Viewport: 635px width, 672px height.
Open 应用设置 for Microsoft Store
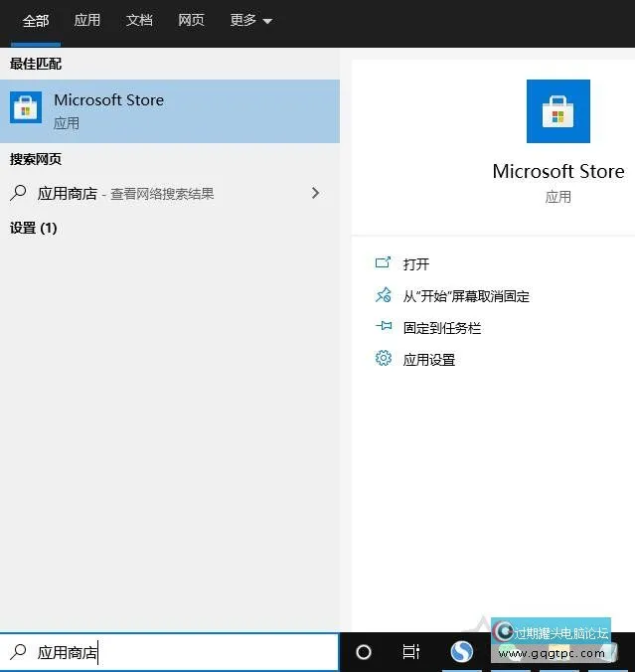coord(429,360)
